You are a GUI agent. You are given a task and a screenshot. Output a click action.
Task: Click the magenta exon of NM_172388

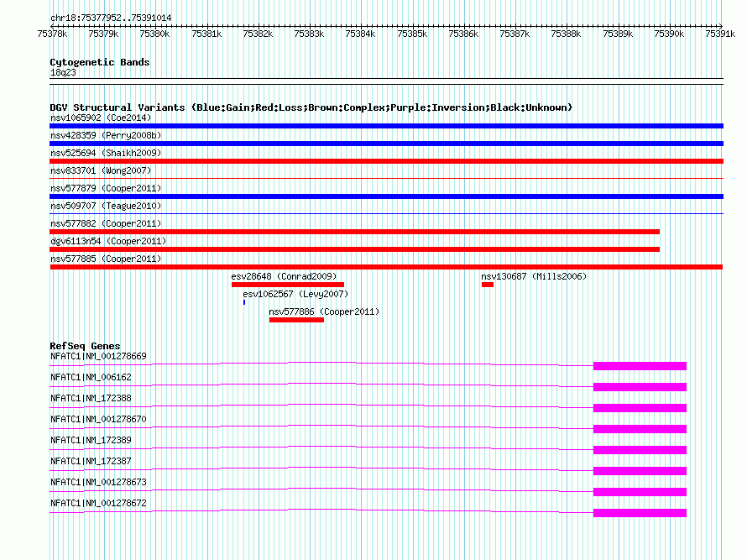tap(640, 408)
